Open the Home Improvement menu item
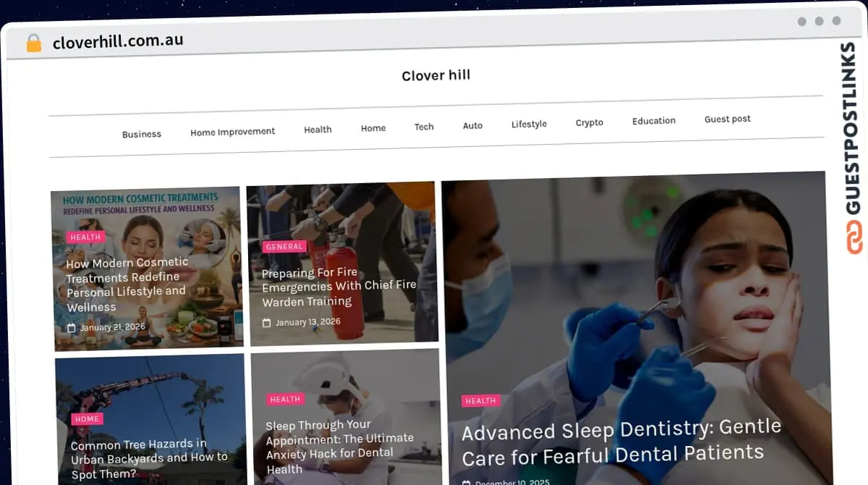This screenshot has width=868, height=485. click(233, 132)
